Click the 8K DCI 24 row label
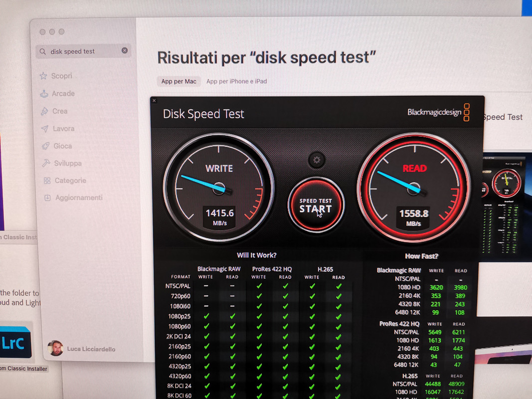This screenshot has width=532, height=399. tap(179, 386)
